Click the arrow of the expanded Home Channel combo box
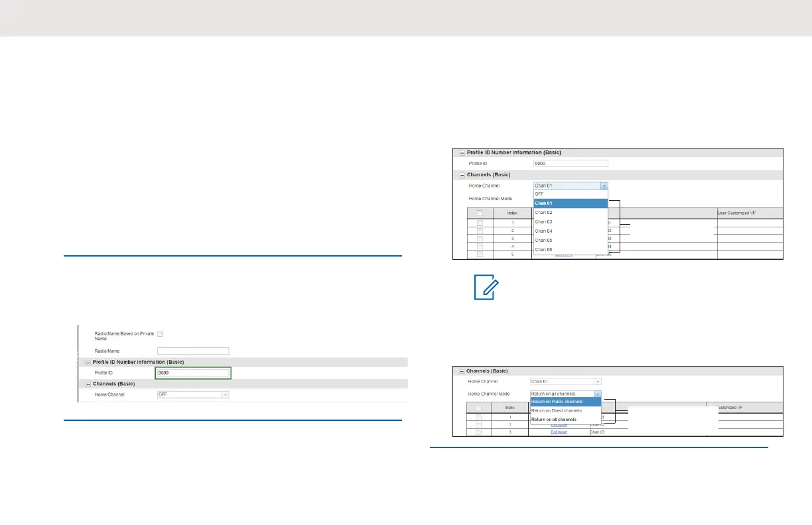 (x=604, y=186)
